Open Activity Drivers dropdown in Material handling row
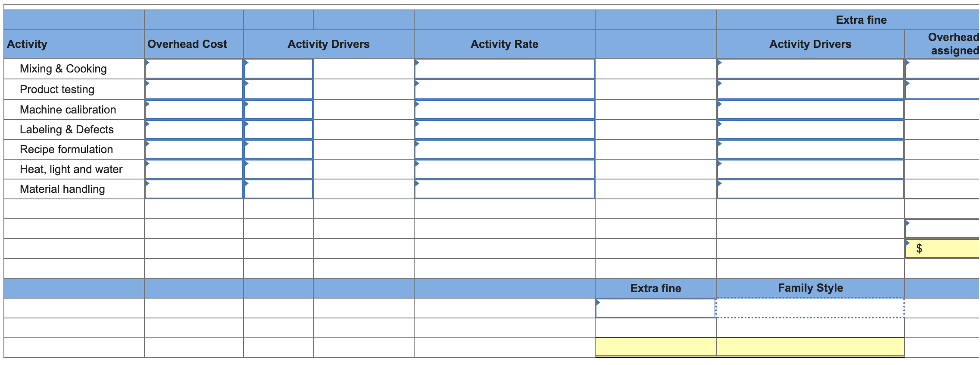This screenshot has height=365, width=980. pos(278,189)
